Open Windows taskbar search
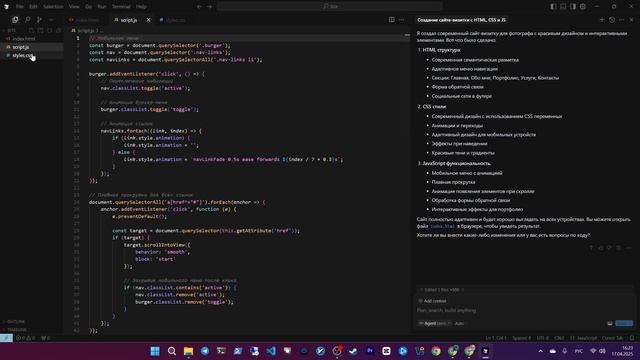 [172, 351]
